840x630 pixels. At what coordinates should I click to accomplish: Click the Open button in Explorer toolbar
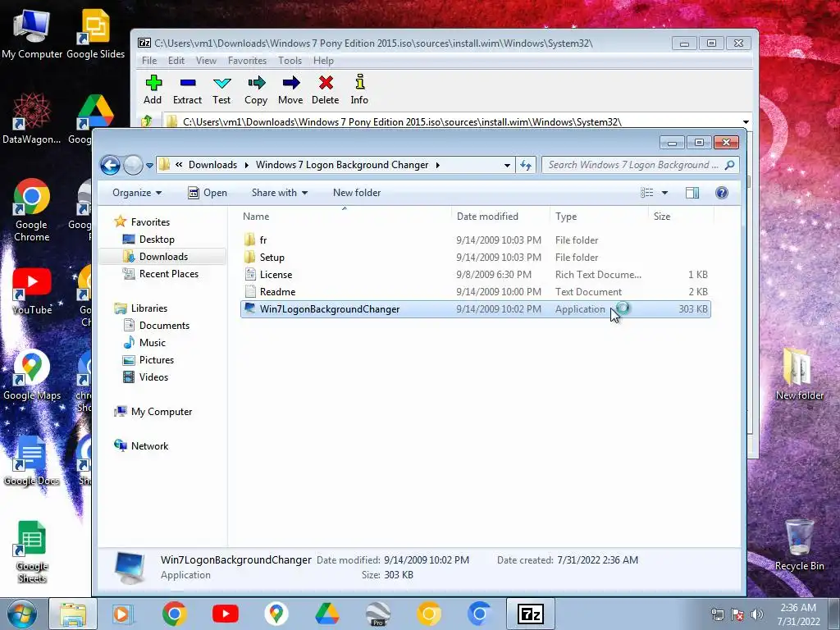tap(208, 193)
